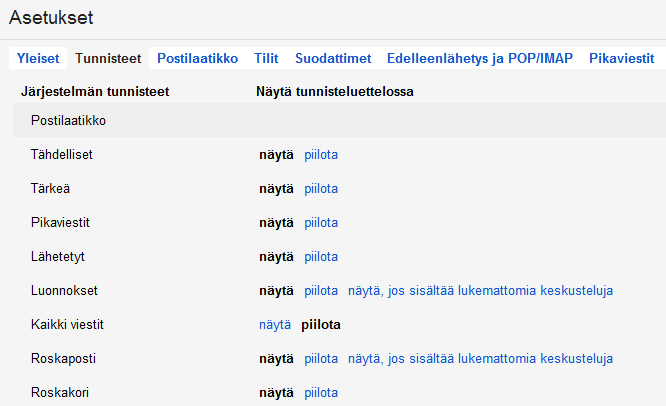Hide the Roskakori label

point(321,393)
